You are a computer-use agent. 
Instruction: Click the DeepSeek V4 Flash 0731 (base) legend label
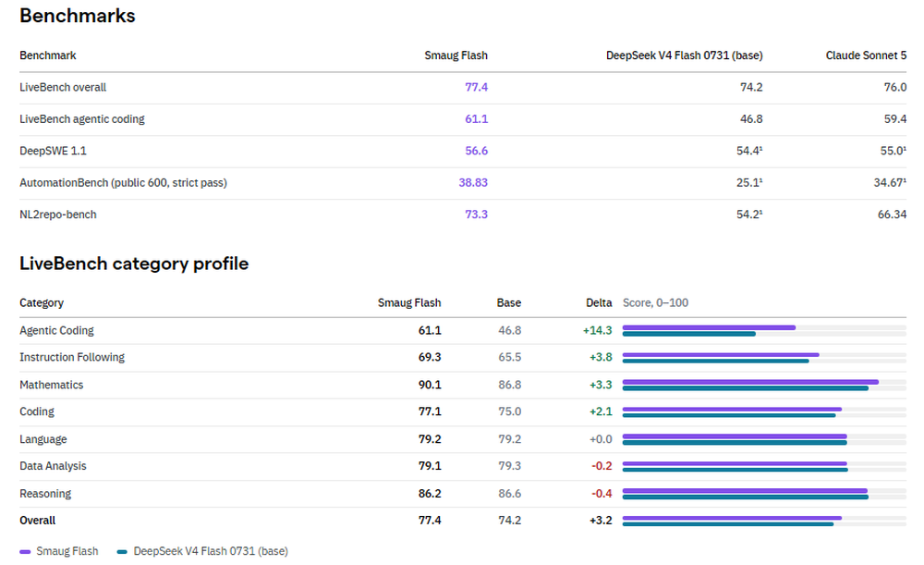pyautogui.click(x=211, y=551)
